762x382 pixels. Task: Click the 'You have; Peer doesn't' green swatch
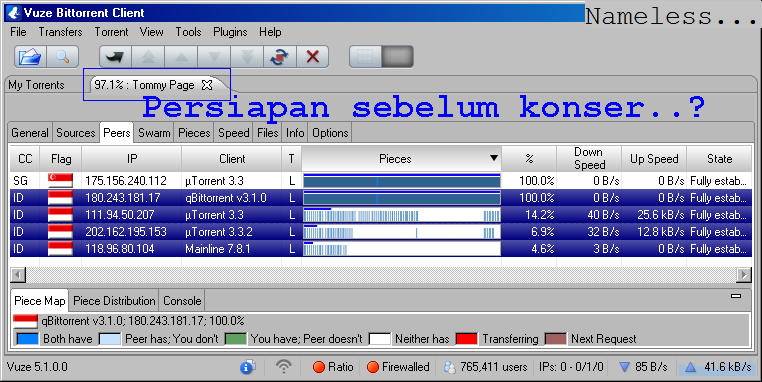click(x=236, y=339)
